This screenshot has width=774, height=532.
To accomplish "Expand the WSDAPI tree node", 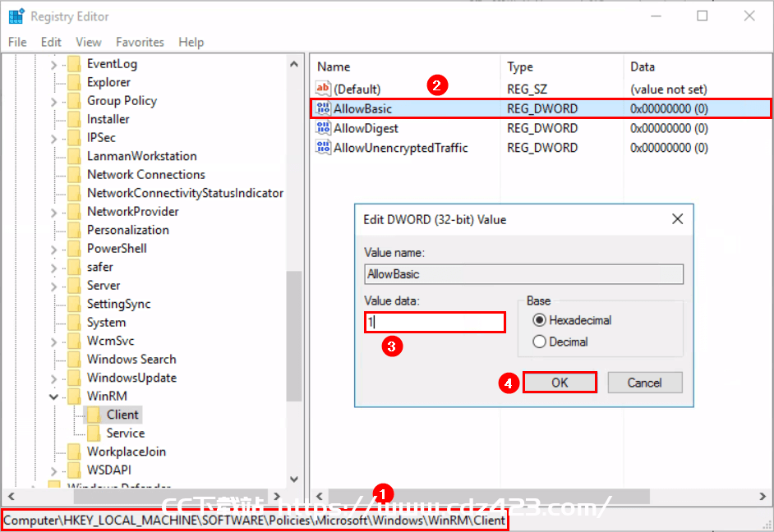I will 53,471.
